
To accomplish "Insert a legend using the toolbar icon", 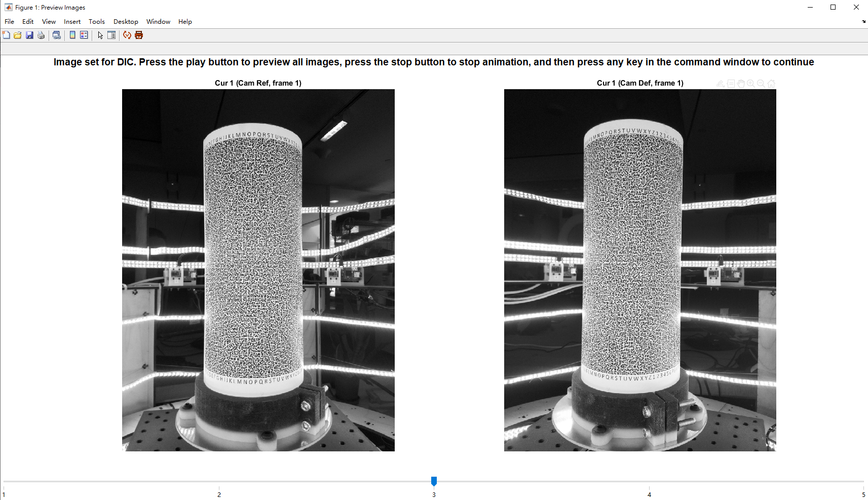I will coord(84,35).
